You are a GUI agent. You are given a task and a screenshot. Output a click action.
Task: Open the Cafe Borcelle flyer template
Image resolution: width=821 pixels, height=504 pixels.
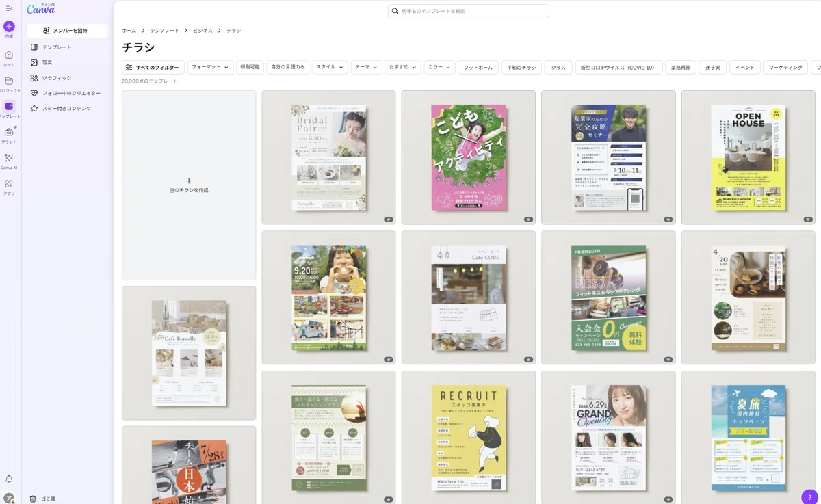(x=189, y=353)
